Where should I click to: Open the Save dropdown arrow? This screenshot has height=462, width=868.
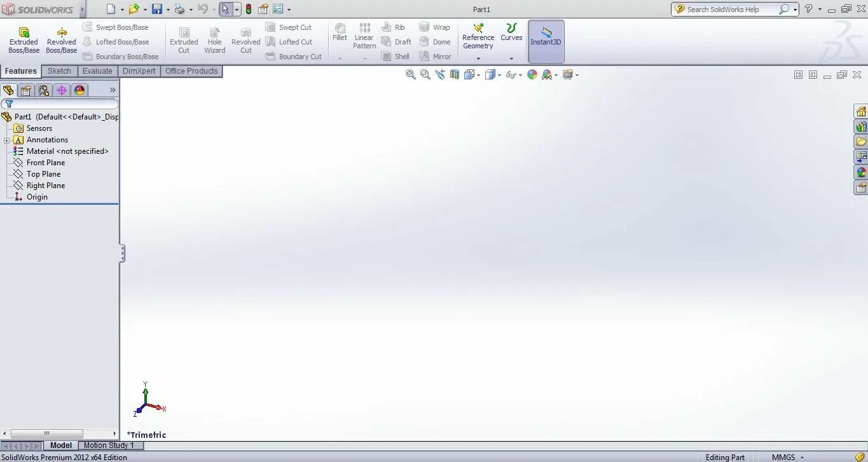pyautogui.click(x=168, y=10)
